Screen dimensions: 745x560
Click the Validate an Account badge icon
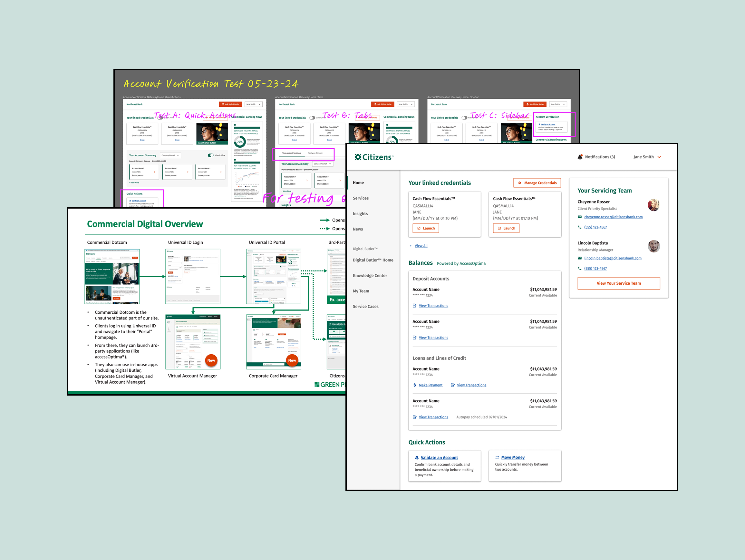click(417, 458)
